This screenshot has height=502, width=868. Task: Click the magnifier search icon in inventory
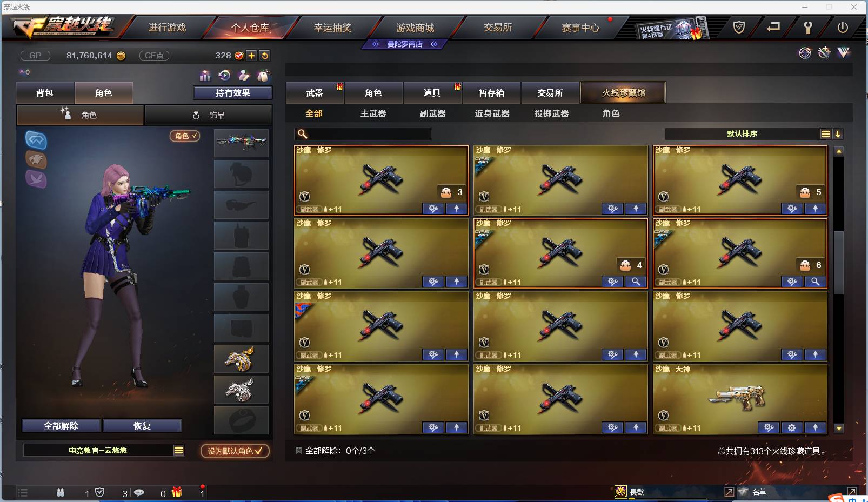(x=303, y=134)
